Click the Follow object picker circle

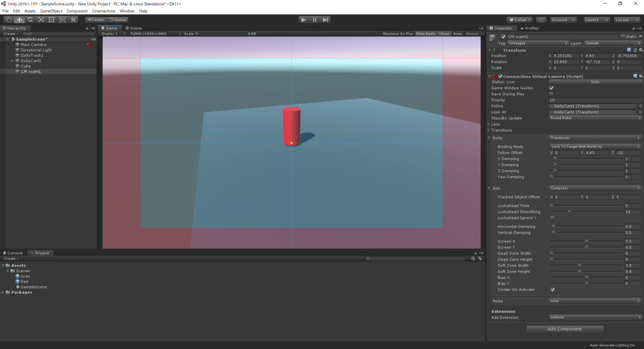coord(640,106)
